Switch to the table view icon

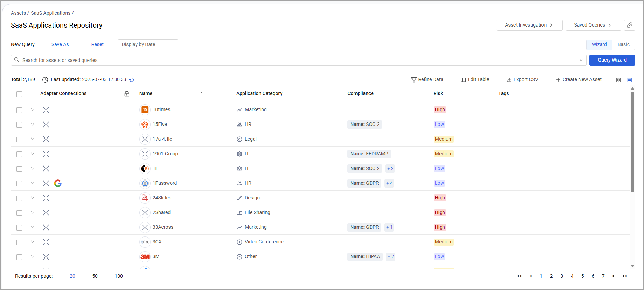point(630,80)
